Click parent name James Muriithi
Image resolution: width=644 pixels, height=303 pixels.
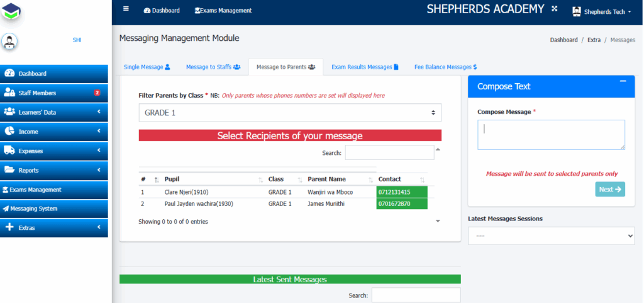click(326, 203)
